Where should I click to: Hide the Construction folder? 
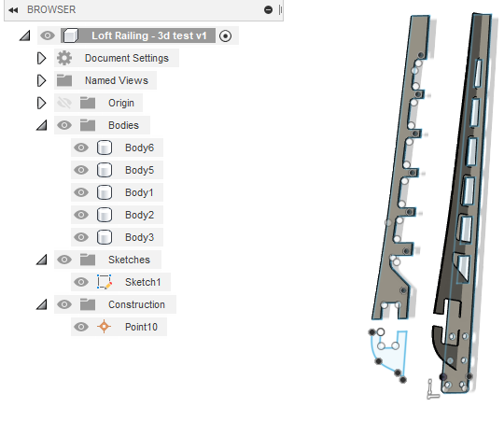64,304
